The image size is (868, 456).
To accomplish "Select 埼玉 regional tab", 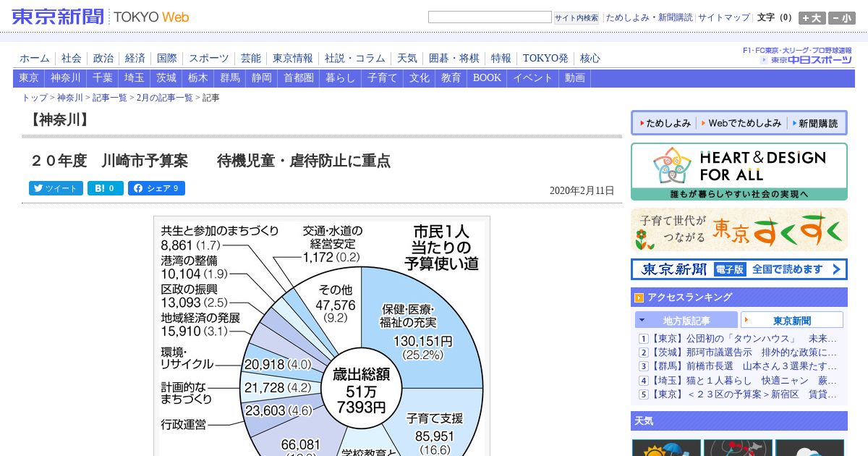I will click(135, 78).
